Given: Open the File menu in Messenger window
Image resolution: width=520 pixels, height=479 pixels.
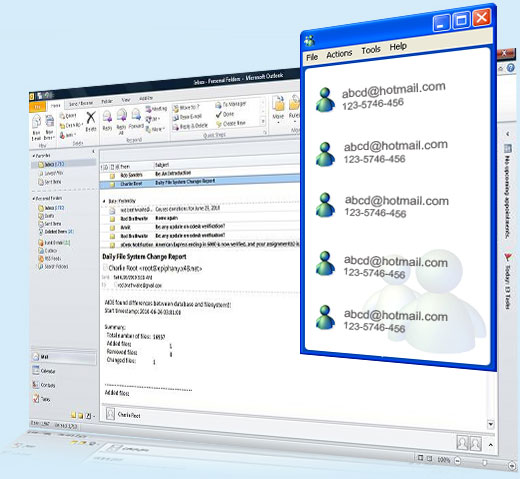Looking at the screenshot, I should click(x=312, y=57).
